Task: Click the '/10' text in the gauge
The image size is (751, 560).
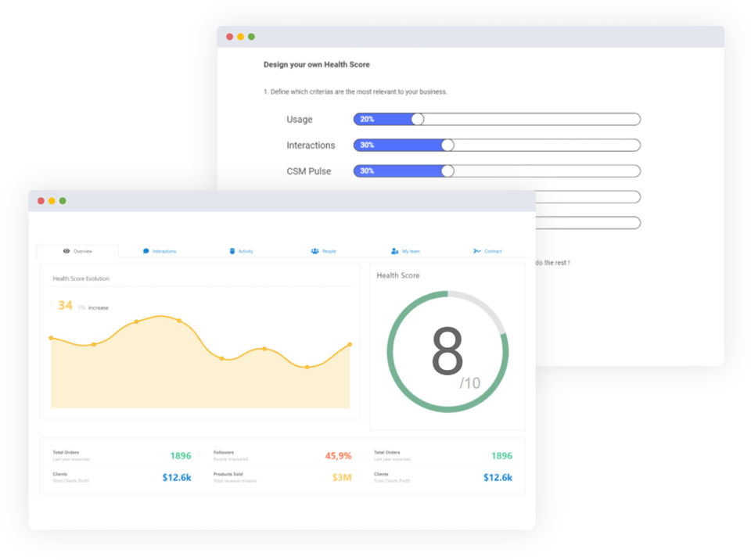Action: coord(470,382)
